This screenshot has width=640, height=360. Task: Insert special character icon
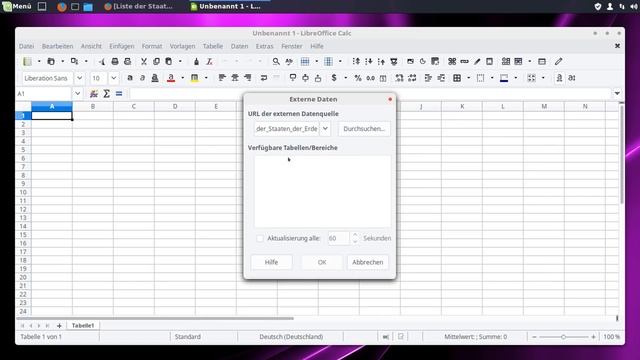click(x=452, y=61)
